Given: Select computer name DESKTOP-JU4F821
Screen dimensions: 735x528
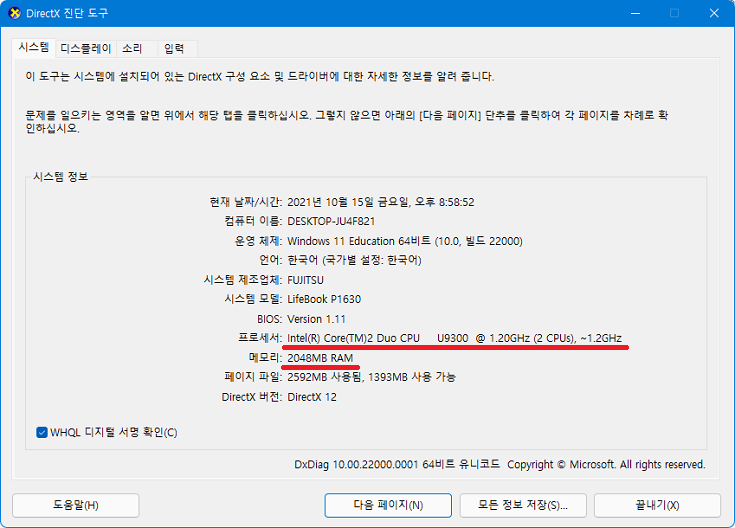Looking at the screenshot, I should point(331,221).
